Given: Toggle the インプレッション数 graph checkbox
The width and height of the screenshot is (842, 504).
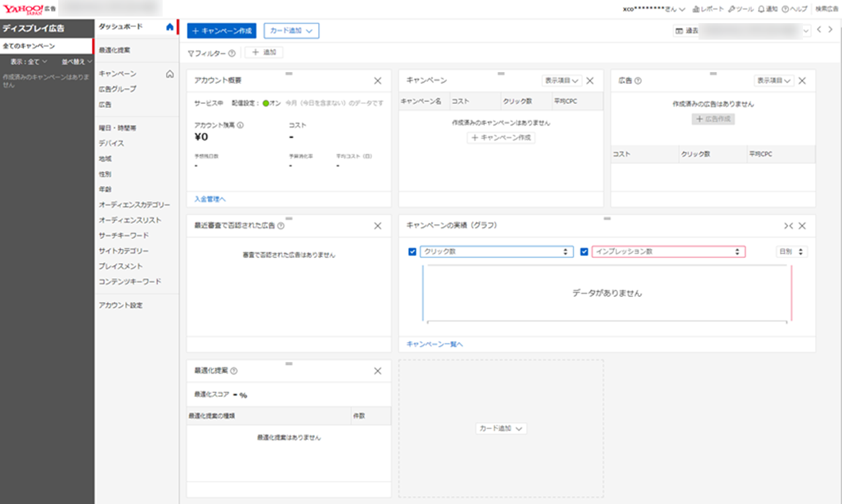Looking at the screenshot, I should 584,251.
